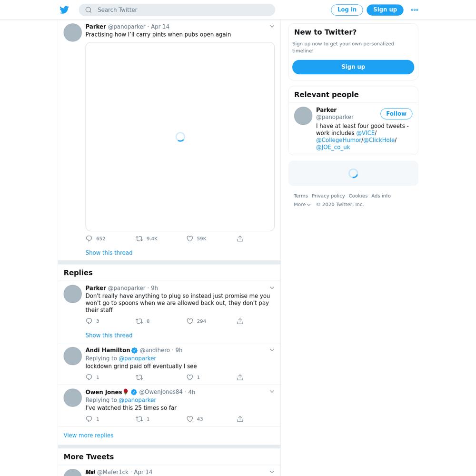Retweet Andi Hamilton's reply

click(139, 377)
